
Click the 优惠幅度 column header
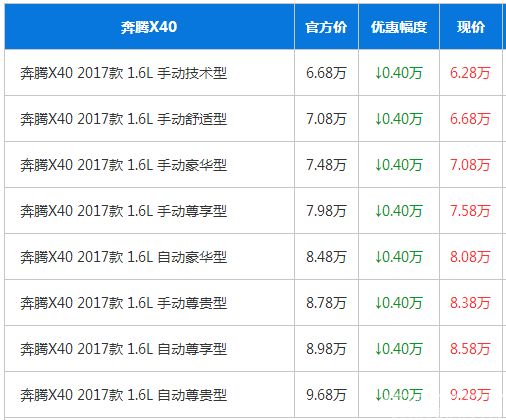399,27
